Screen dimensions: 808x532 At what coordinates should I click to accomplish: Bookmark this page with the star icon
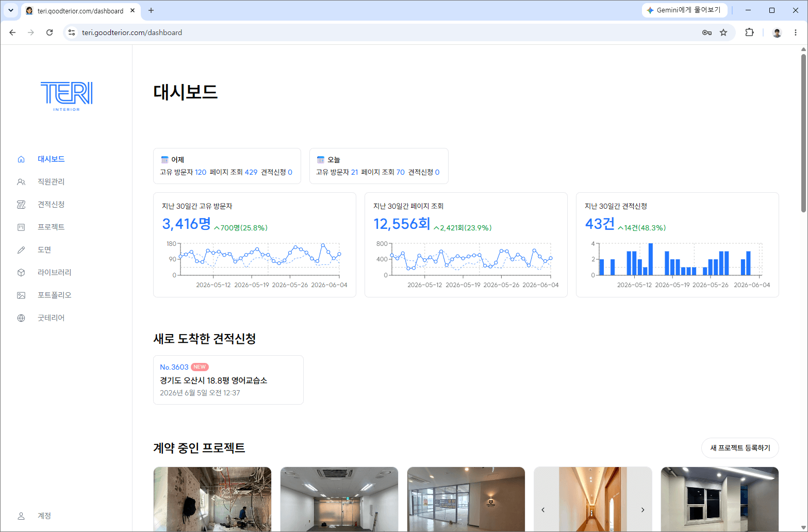[723, 32]
